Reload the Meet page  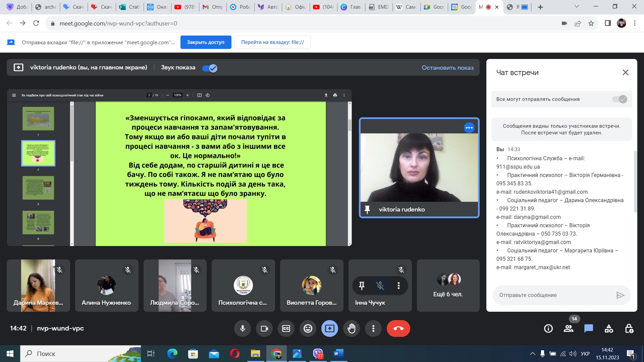coord(36,23)
